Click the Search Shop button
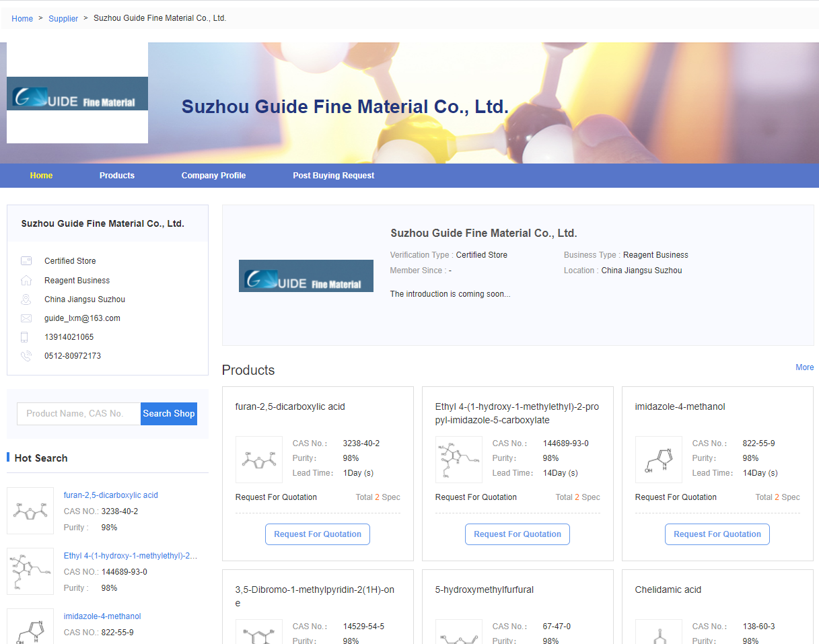The height and width of the screenshot is (644, 819). 169,413
